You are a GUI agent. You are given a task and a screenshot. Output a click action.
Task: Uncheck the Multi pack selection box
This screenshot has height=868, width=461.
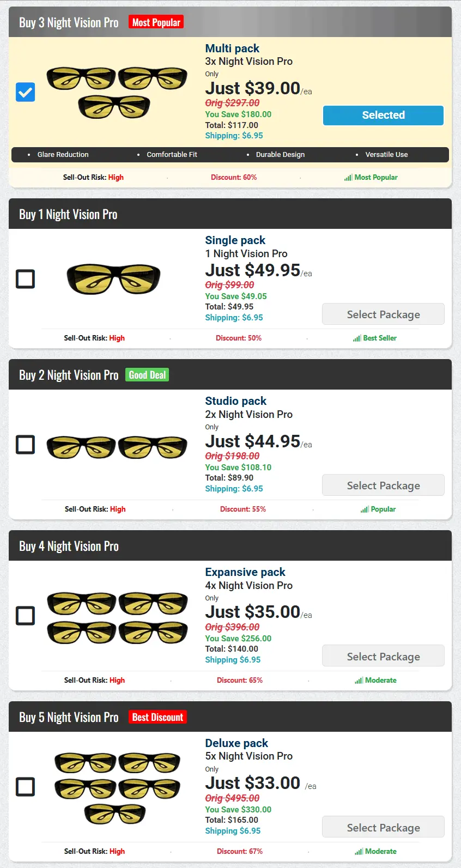pyautogui.click(x=25, y=92)
